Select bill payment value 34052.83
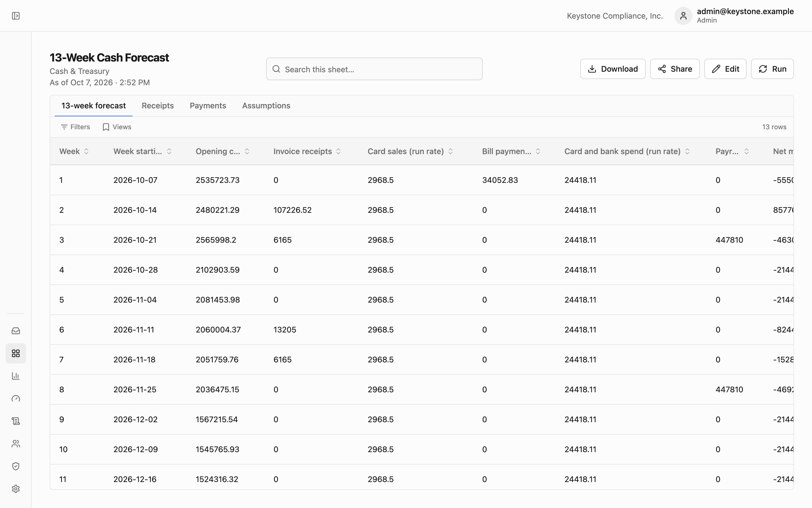 (500, 180)
